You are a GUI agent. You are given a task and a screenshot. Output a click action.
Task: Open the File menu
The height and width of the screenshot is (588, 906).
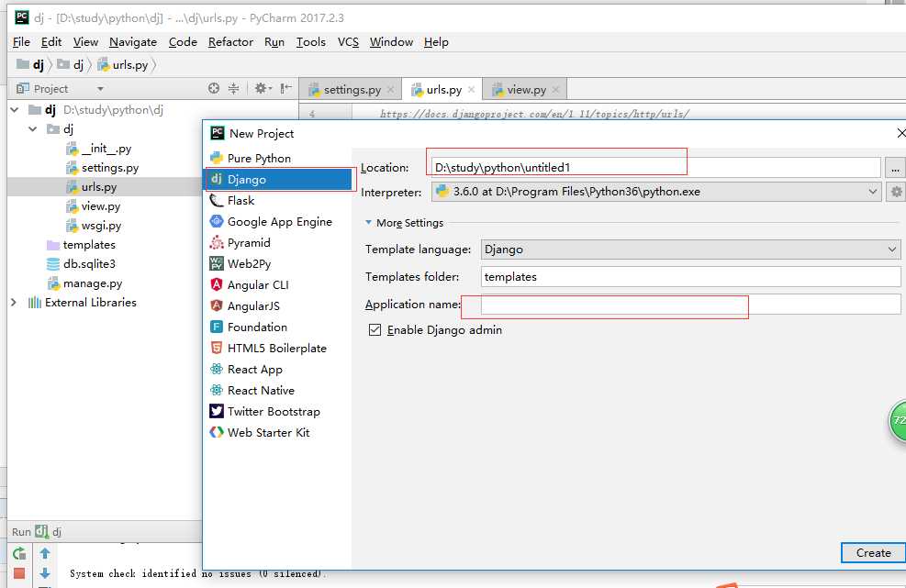pos(21,42)
